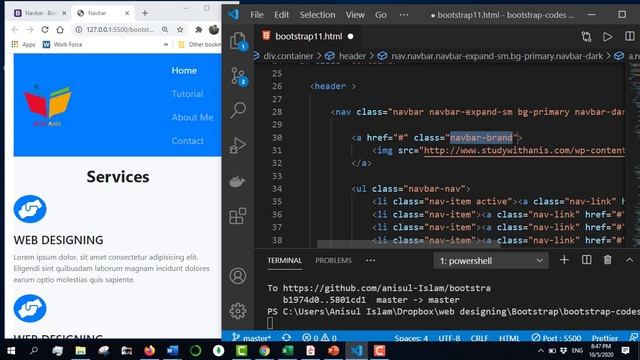Click the About Me navbar link

coord(192,118)
